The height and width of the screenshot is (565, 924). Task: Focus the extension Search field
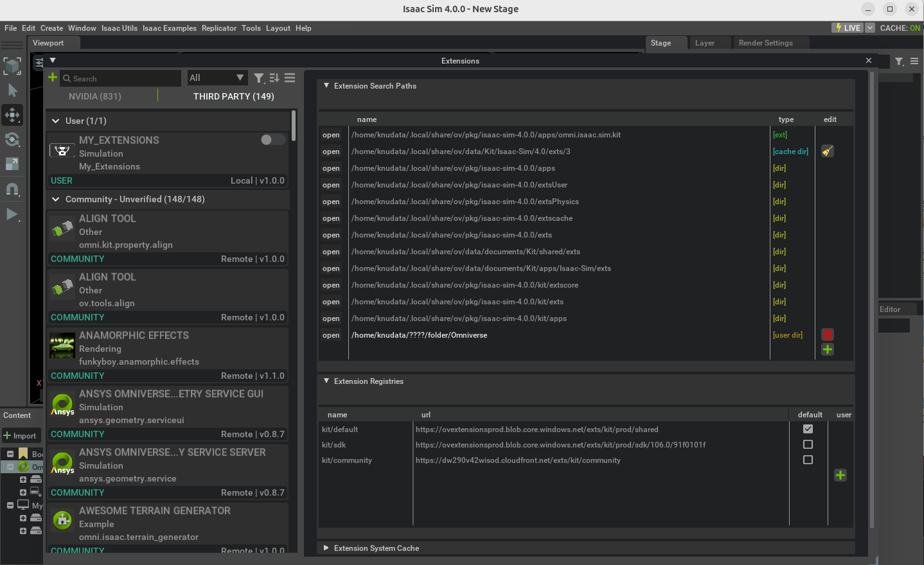[121, 78]
